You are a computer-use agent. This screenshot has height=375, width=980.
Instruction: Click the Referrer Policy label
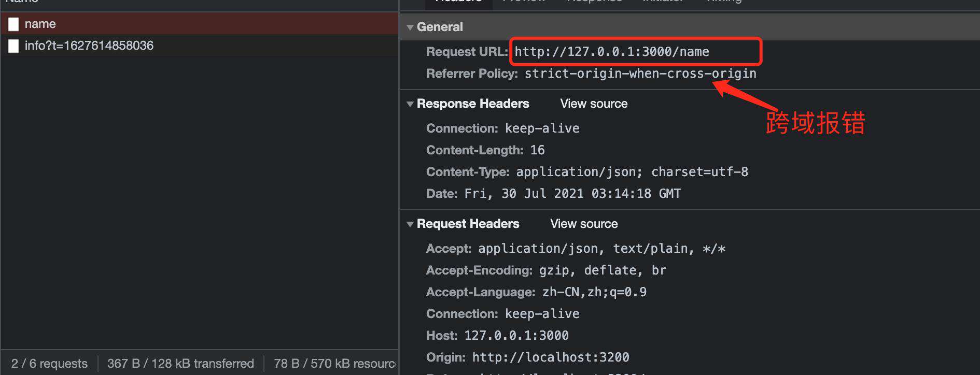pyautogui.click(x=472, y=74)
